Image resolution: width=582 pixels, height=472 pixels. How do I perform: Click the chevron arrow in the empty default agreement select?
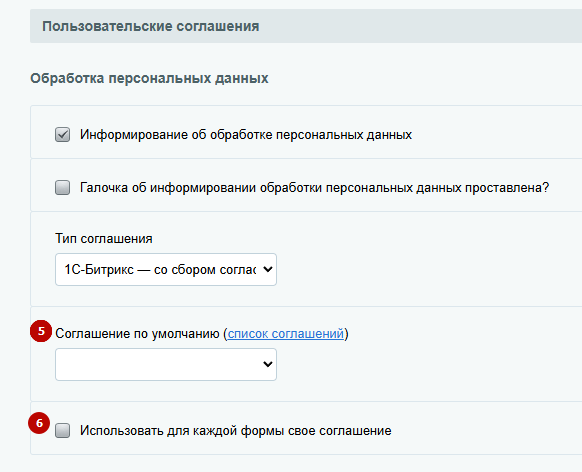click(268, 364)
